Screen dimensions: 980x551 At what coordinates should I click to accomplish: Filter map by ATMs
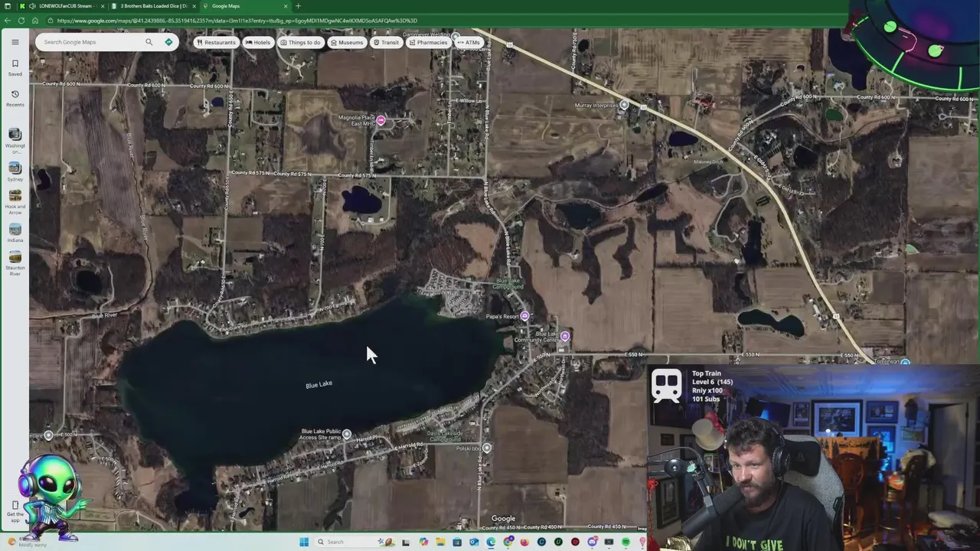pyautogui.click(x=469, y=42)
